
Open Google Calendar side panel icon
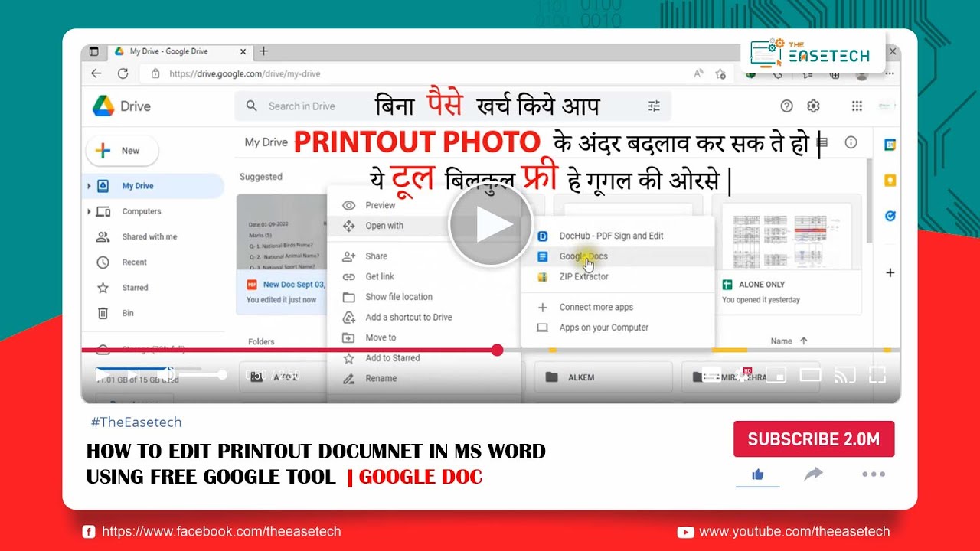(890, 145)
